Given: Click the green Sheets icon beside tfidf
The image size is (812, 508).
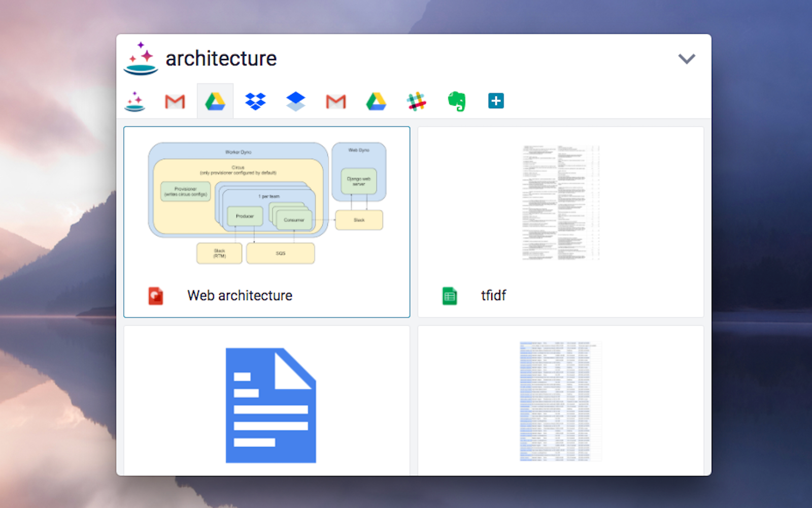Looking at the screenshot, I should tap(450, 296).
